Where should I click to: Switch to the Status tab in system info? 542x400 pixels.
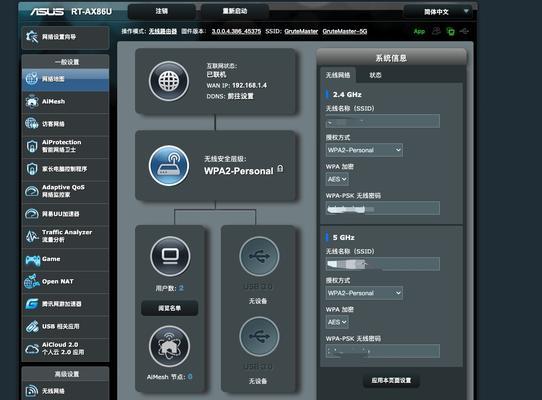coord(375,75)
